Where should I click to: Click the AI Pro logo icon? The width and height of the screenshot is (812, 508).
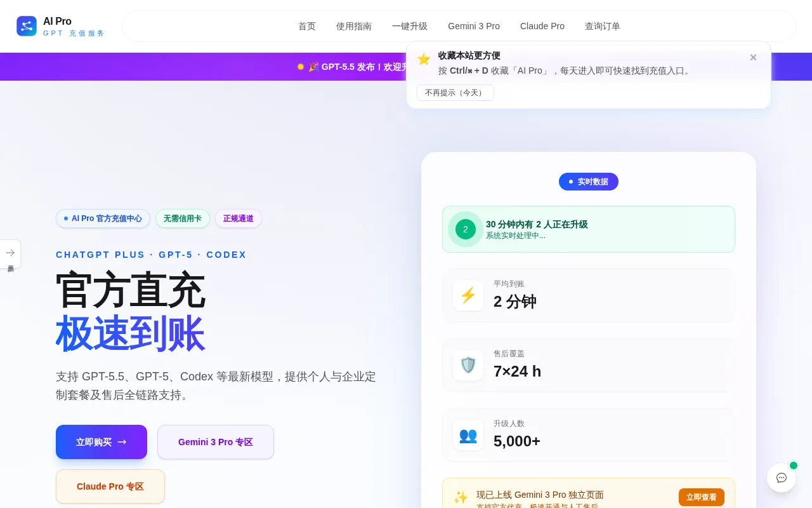click(x=27, y=26)
